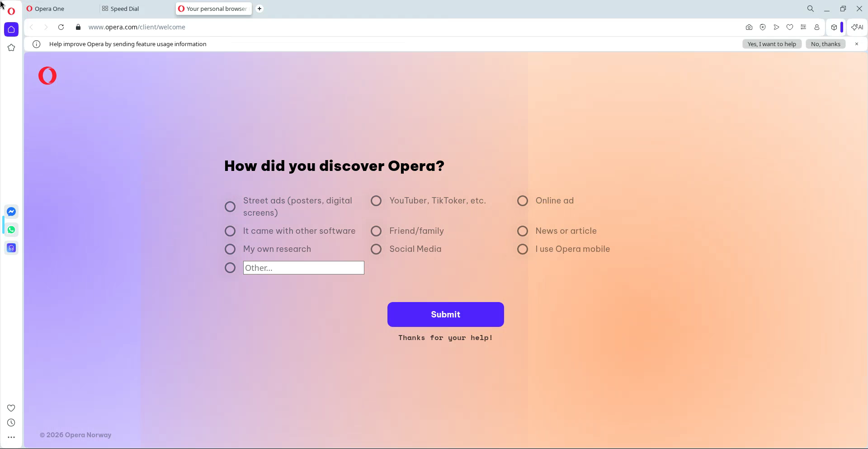Screen dimensions: 868x449
Task: Switch to the Opera One tab
Action: point(49,9)
